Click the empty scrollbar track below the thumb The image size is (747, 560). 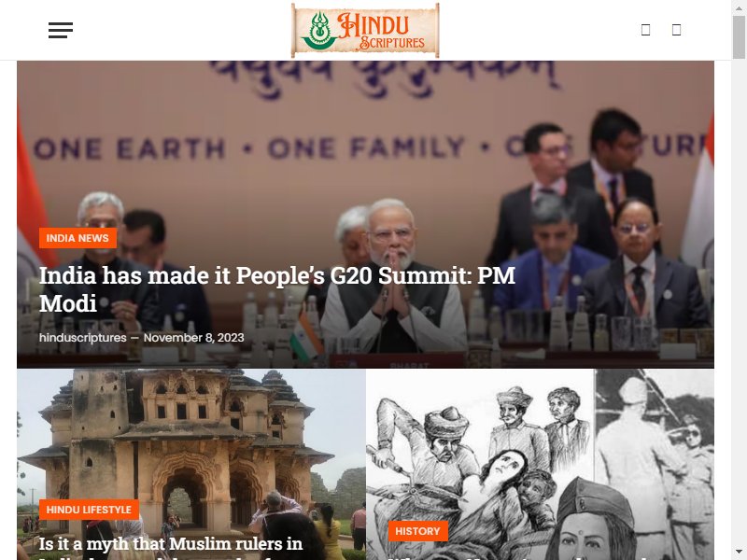pos(739,305)
